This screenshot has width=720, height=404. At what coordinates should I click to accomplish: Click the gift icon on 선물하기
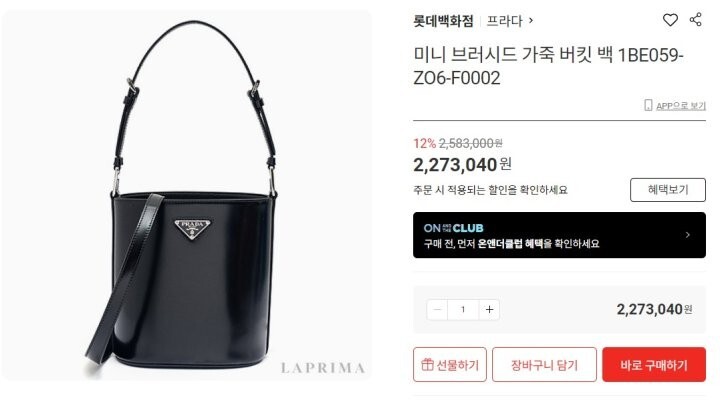(x=427, y=365)
